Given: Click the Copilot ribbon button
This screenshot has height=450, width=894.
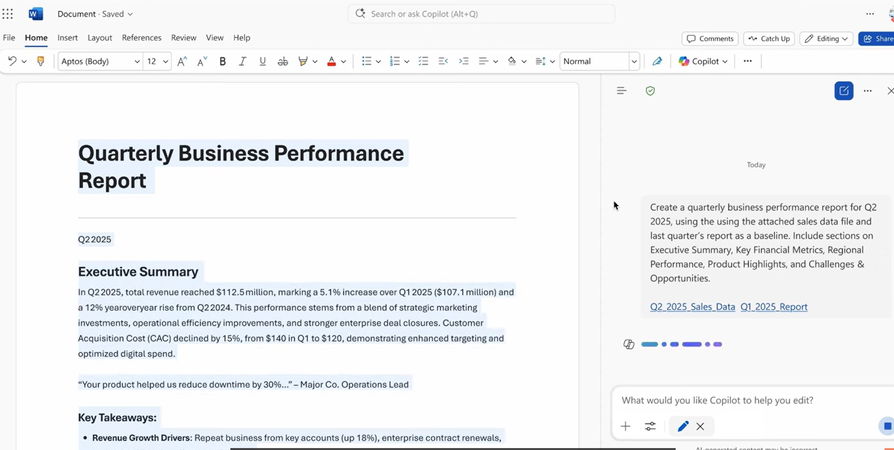Looking at the screenshot, I should [x=703, y=61].
